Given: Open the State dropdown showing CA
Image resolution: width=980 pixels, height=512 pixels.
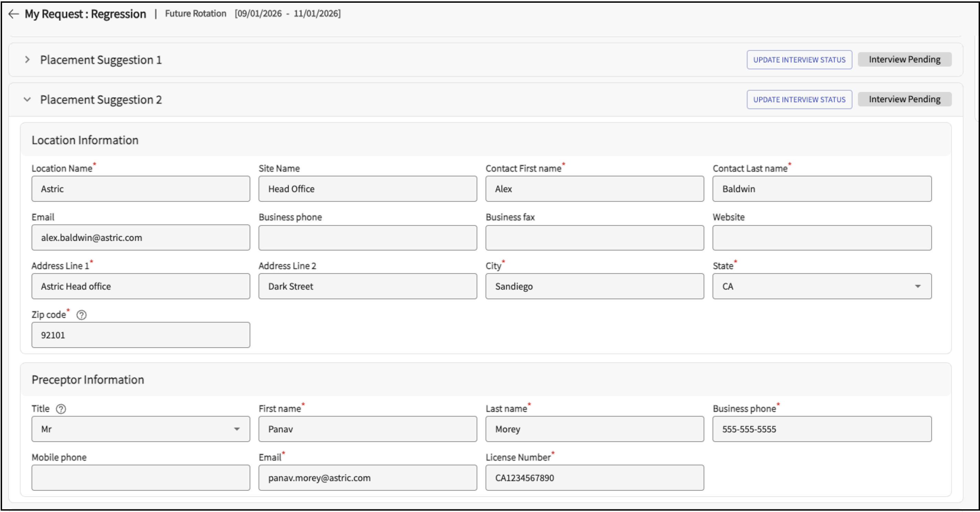Looking at the screenshot, I should point(822,286).
